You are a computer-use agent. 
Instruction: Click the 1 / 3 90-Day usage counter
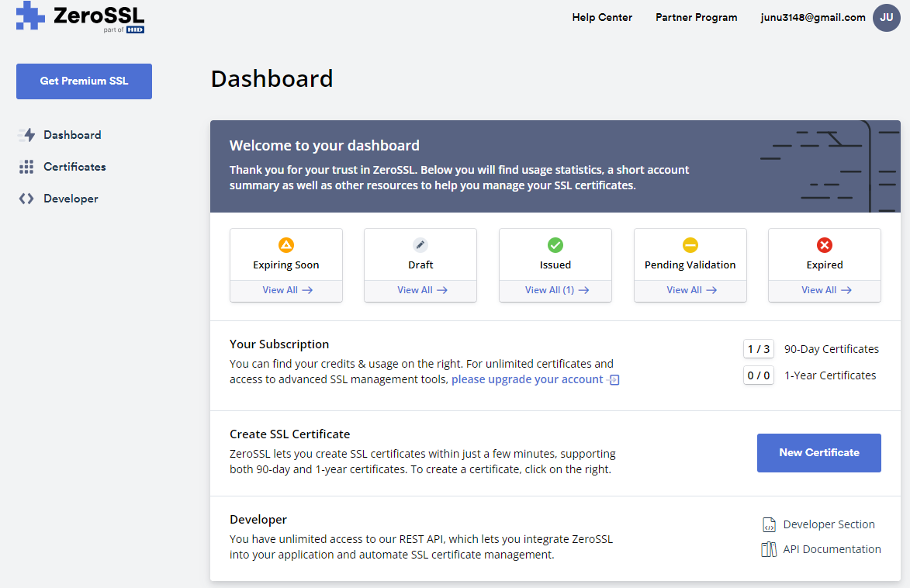(x=759, y=349)
